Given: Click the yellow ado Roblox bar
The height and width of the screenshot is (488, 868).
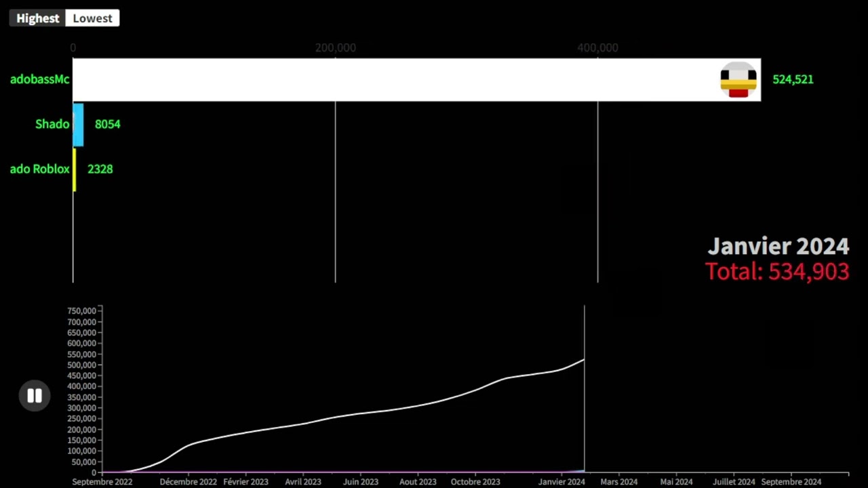Looking at the screenshot, I should pos(75,169).
